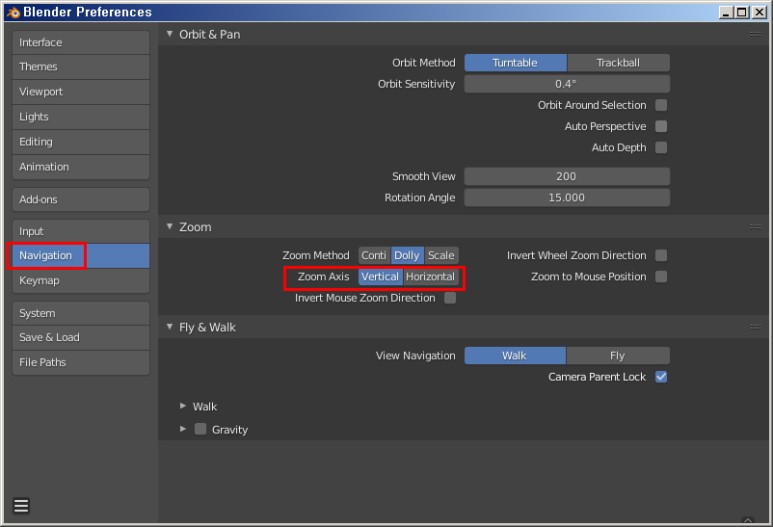
Task: Choose Dolly zoom method
Action: [x=407, y=255]
